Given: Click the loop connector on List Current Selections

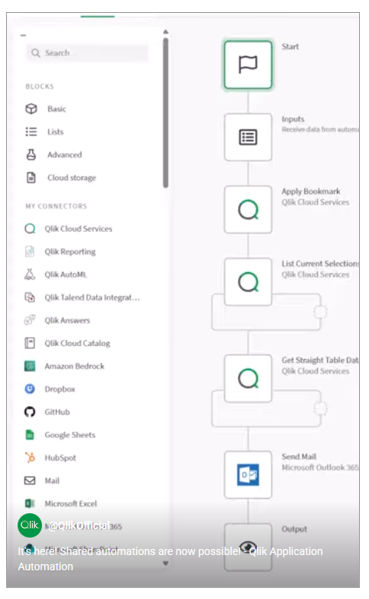Looking at the screenshot, I should pos(320,312).
